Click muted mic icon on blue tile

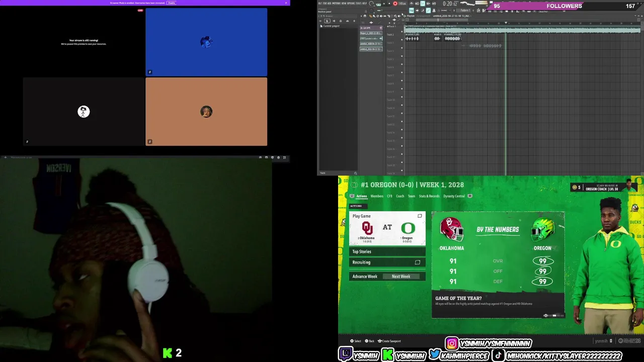(x=149, y=72)
